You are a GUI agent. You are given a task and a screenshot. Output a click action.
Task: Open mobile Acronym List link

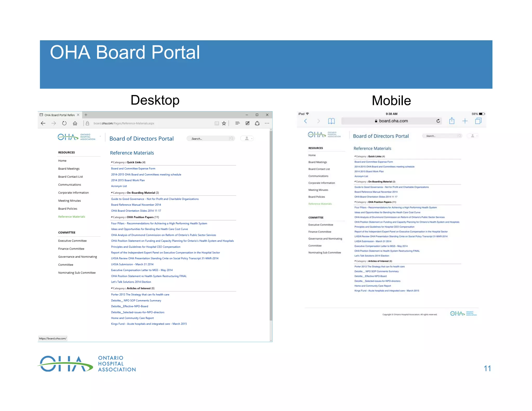coord(361,176)
